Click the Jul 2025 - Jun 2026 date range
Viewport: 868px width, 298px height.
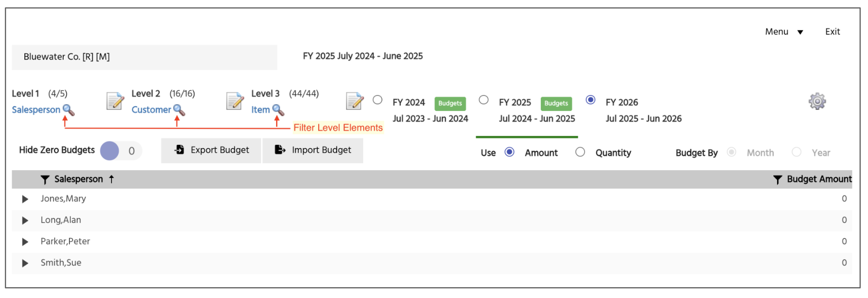click(644, 119)
